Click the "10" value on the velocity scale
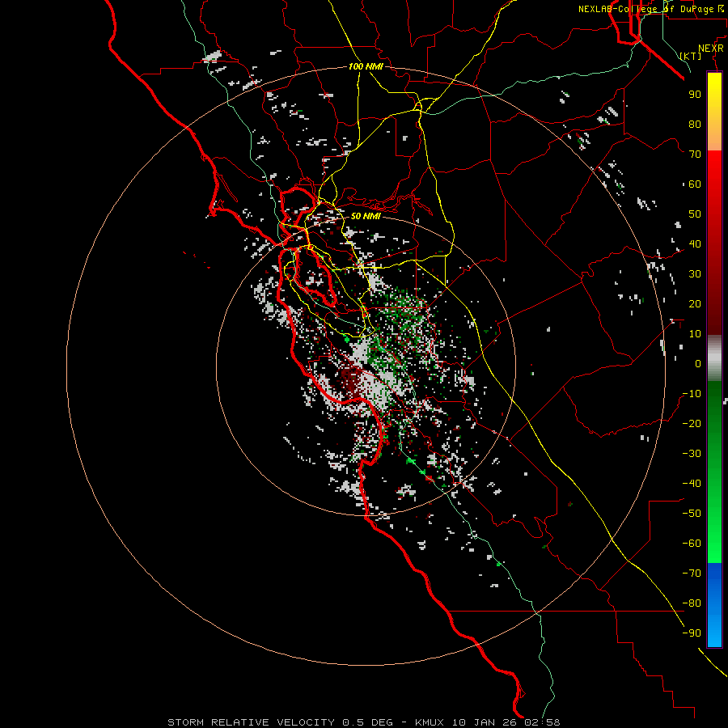This screenshot has height=728, width=728. (x=695, y=334)
